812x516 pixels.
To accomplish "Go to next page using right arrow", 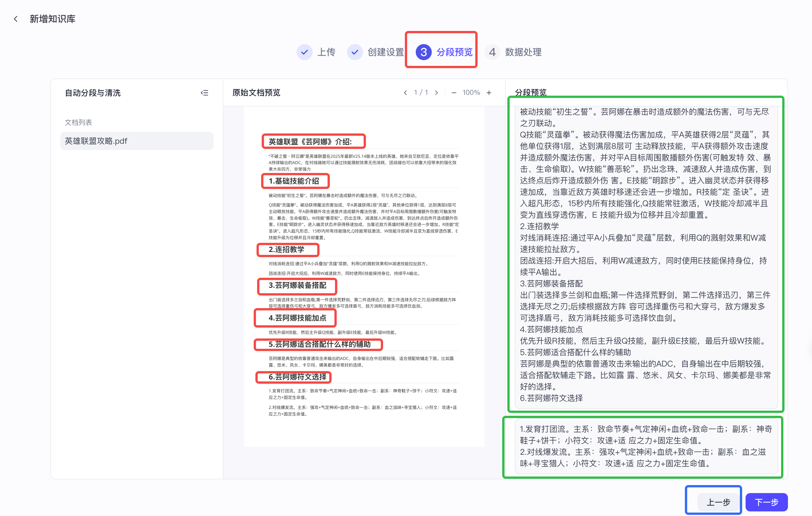I will click(x=437, y=92).
